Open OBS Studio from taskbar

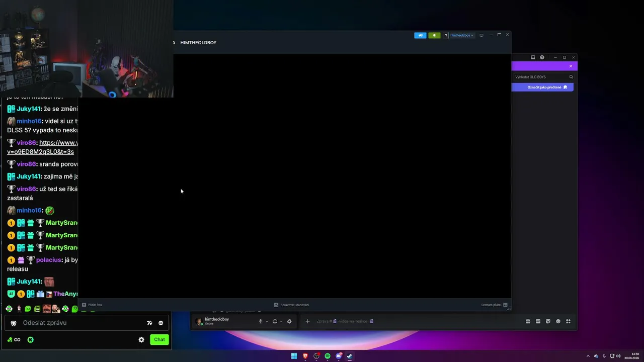tap(316, 356)
